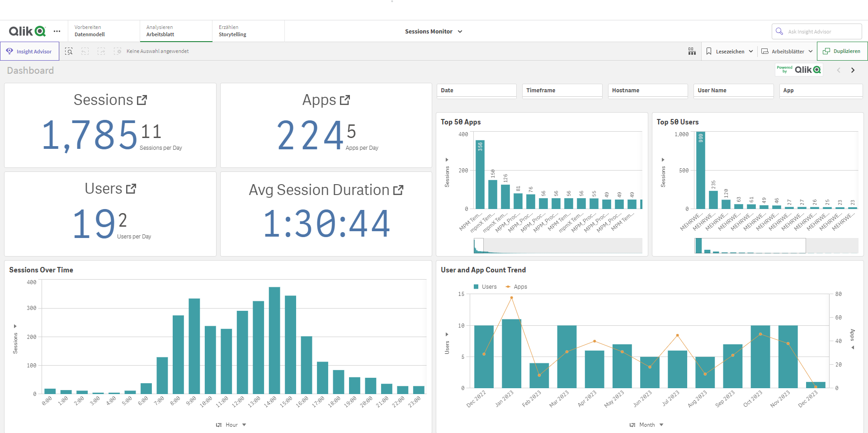Click 'Keine Auswahl angewendet' text

(158, 52)
